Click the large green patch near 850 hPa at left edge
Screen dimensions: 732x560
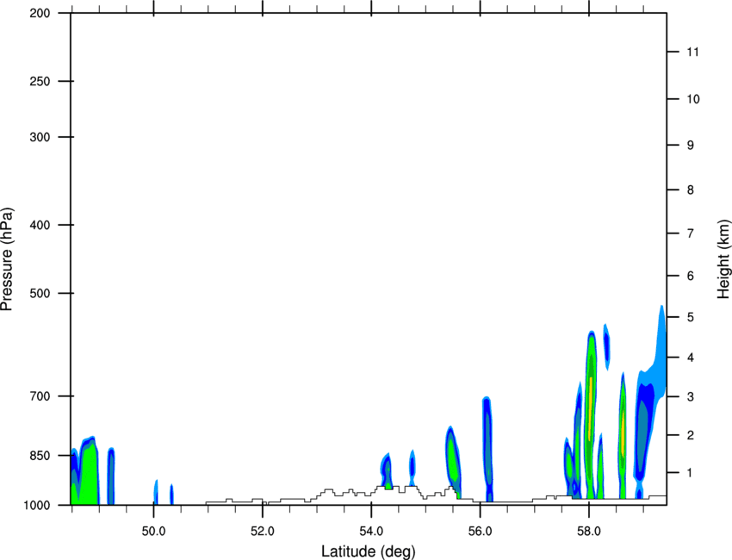point(88,474)
